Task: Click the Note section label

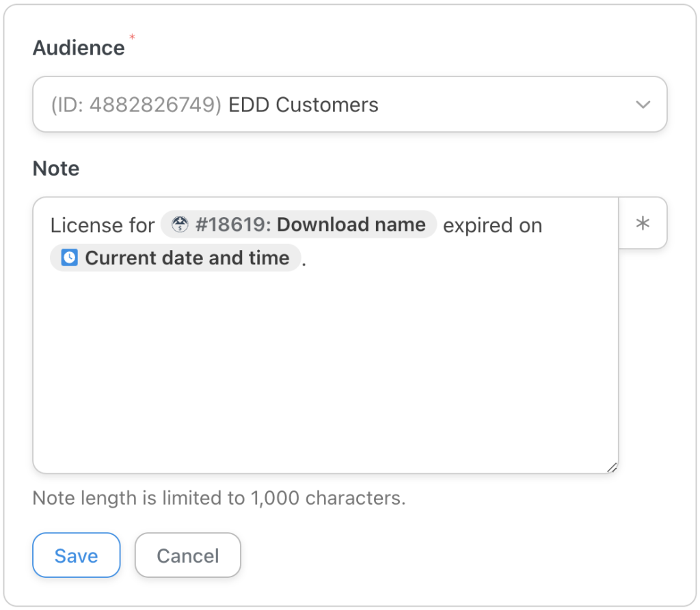Action: click(x=55, y=169)
